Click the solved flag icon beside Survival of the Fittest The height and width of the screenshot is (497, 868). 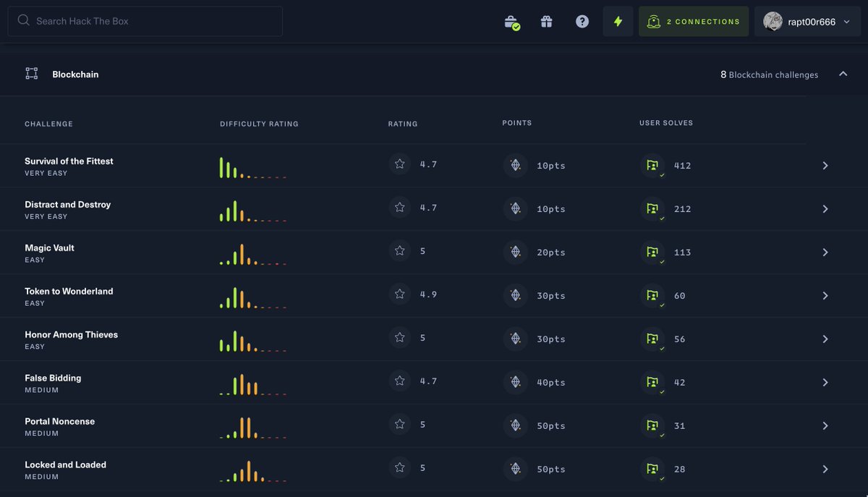[652, 165]
